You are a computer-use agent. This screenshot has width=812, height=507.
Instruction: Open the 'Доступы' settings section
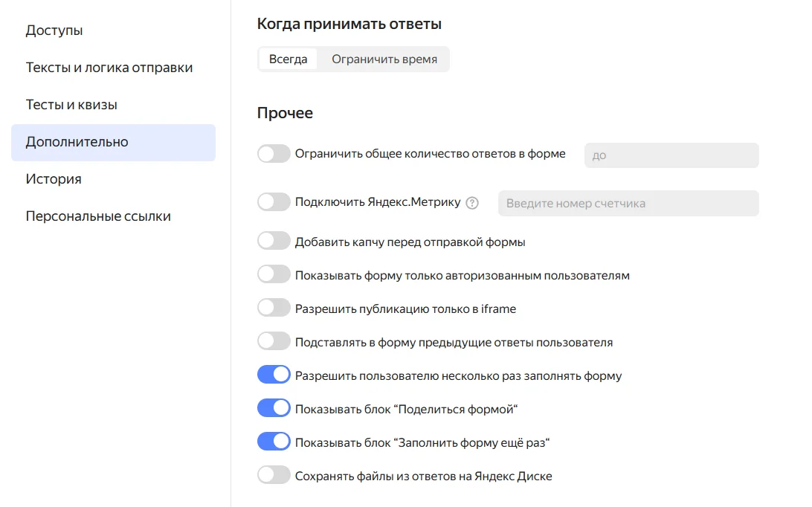(54, 30)
